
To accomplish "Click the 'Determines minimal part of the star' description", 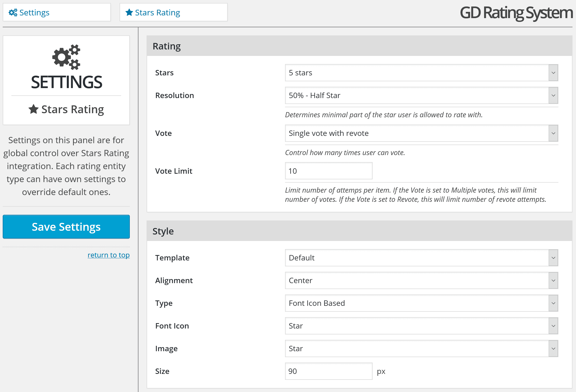I will click(x=384, y=115).
